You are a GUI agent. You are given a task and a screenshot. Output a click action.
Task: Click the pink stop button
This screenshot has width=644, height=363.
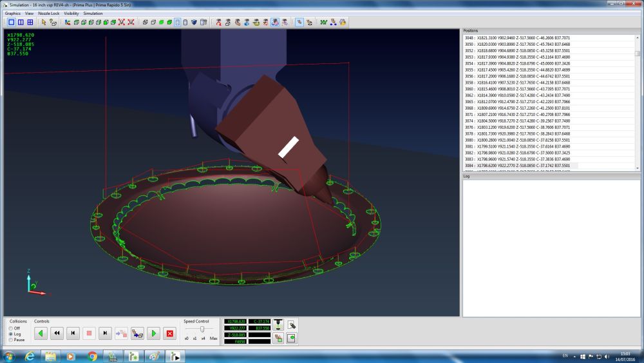(x=89, y=333)
